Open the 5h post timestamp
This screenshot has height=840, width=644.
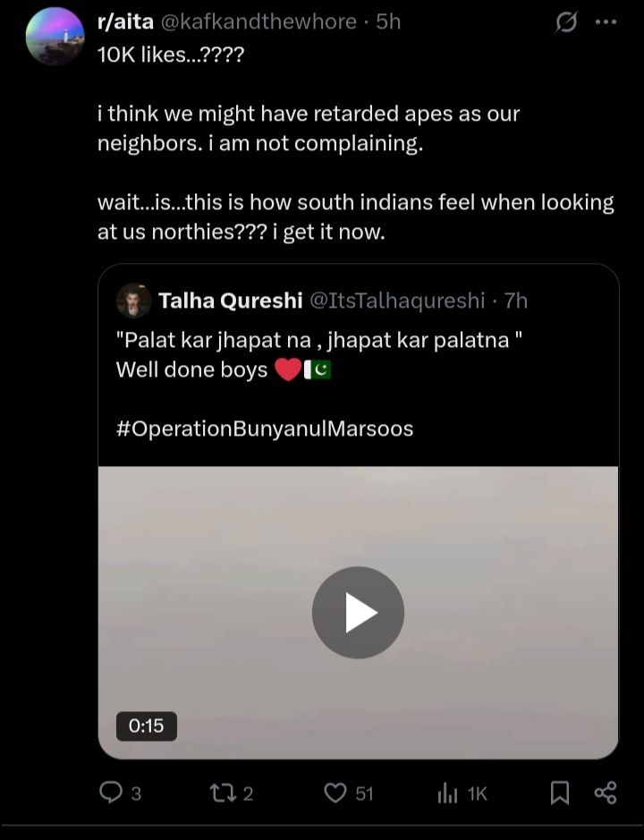(x=388, y=22)
